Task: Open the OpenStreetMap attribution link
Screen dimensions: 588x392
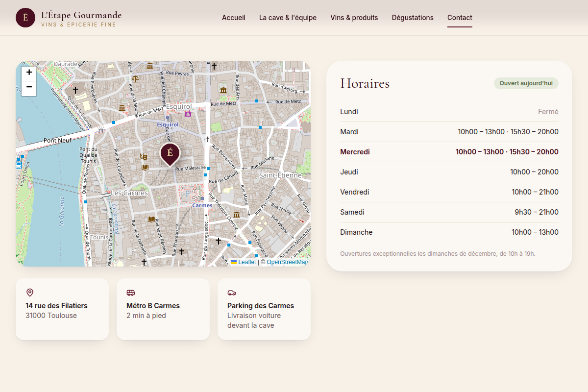Action: (x=288, y=262)
